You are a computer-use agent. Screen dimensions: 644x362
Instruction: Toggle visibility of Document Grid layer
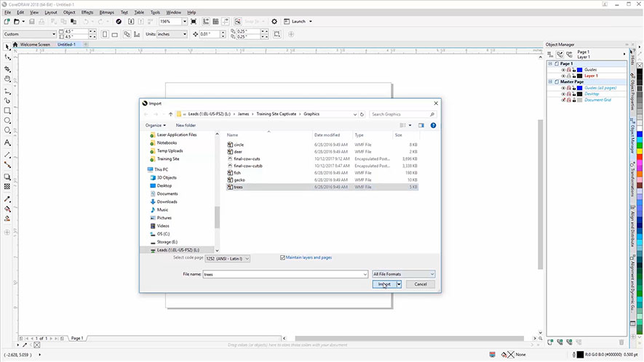click(x=563, y=100)
